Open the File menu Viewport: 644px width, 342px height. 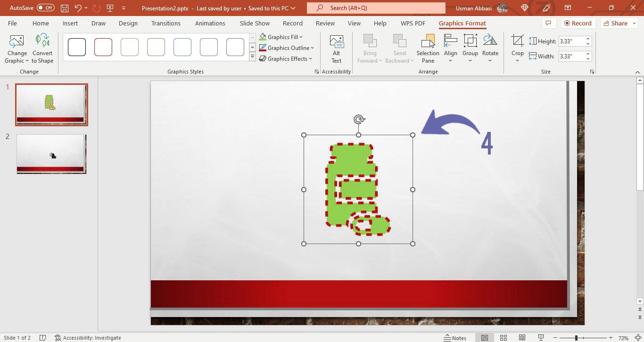point(12,23)
